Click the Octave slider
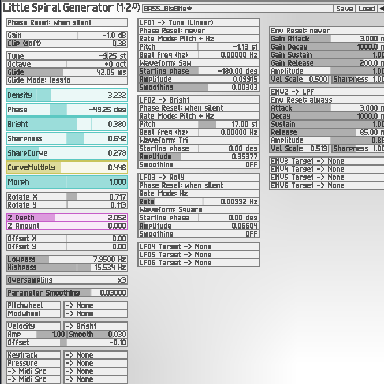This screenshot has height=384, width=384. point(67,64)
